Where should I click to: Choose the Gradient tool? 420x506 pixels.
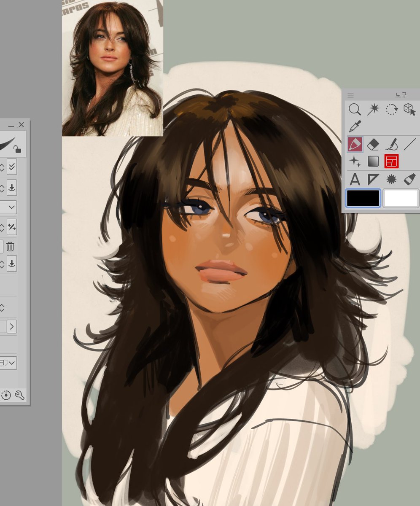[373, 161]
